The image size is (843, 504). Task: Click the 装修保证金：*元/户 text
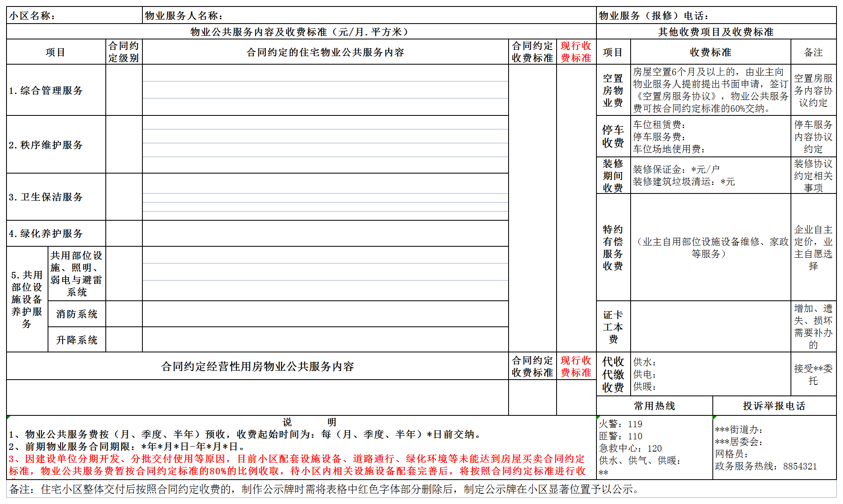tap(676, 169)
